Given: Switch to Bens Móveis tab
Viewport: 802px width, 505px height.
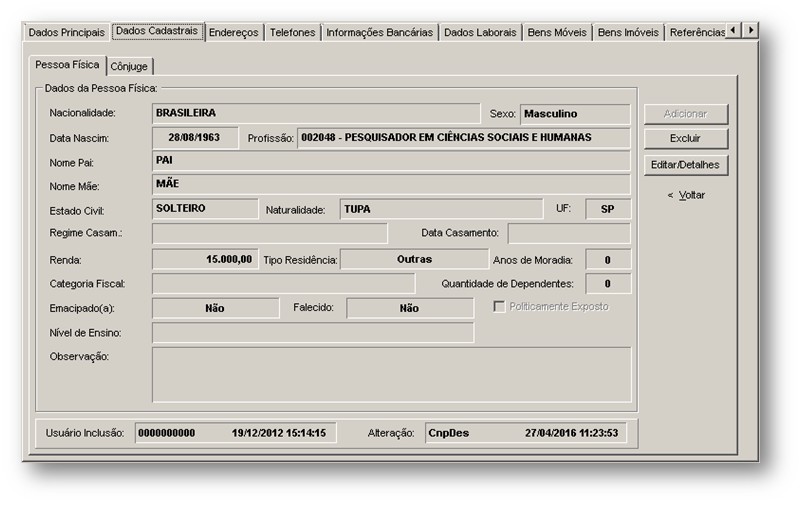Looking at the screenshot, I should tap(556, 32).
